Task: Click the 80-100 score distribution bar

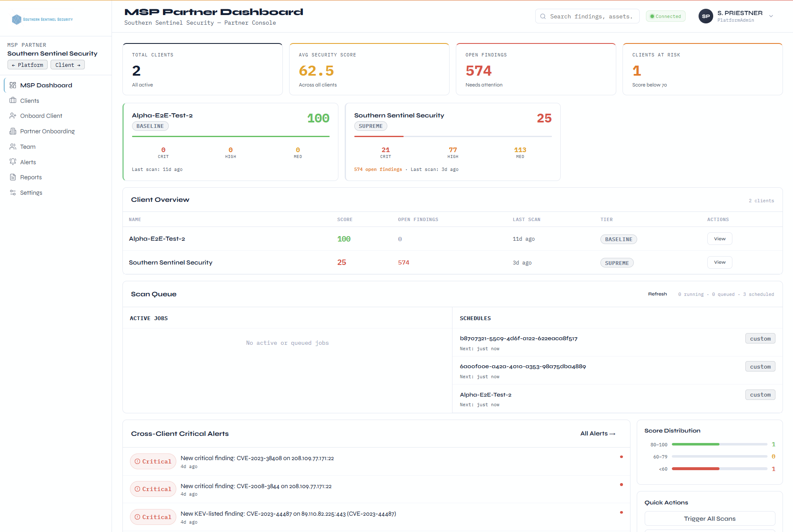Action: pos(719,444)
